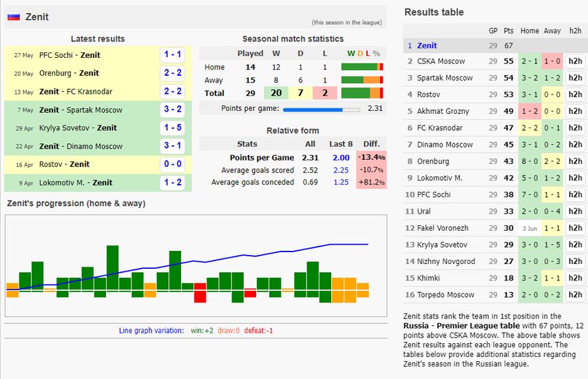Select the Zenit - Spartak Moscow match text
588x379 pixels.
coord(81,110)
